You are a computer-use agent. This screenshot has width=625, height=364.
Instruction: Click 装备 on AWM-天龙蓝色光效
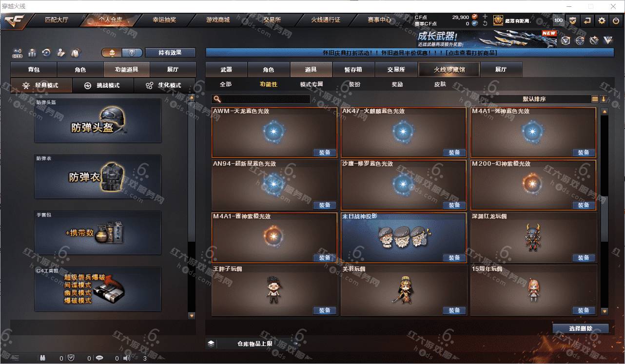[325, 153]
